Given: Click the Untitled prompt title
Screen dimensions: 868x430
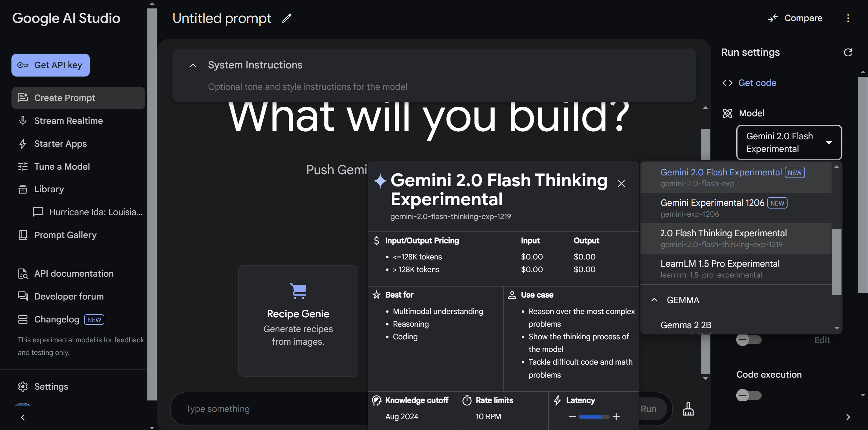Looking at the screenshot, I should 222,18.
